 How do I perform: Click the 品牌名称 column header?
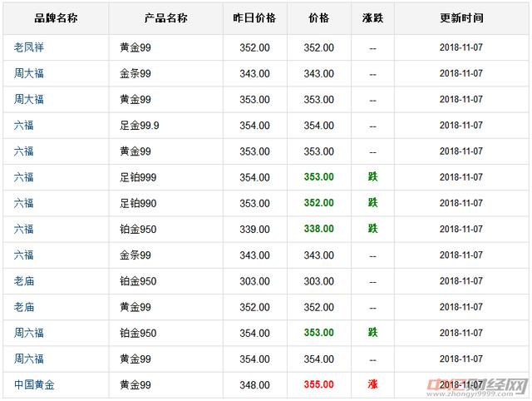click(x=56, y=18)
